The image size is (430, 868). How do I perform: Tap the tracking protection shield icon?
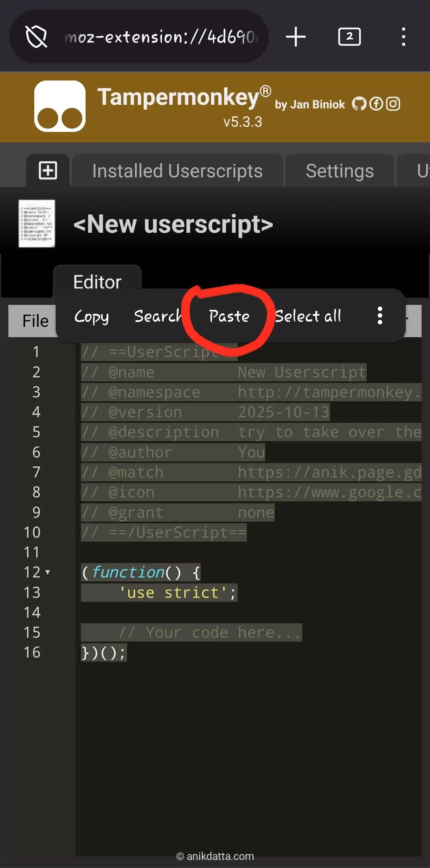tap(36, 37)
